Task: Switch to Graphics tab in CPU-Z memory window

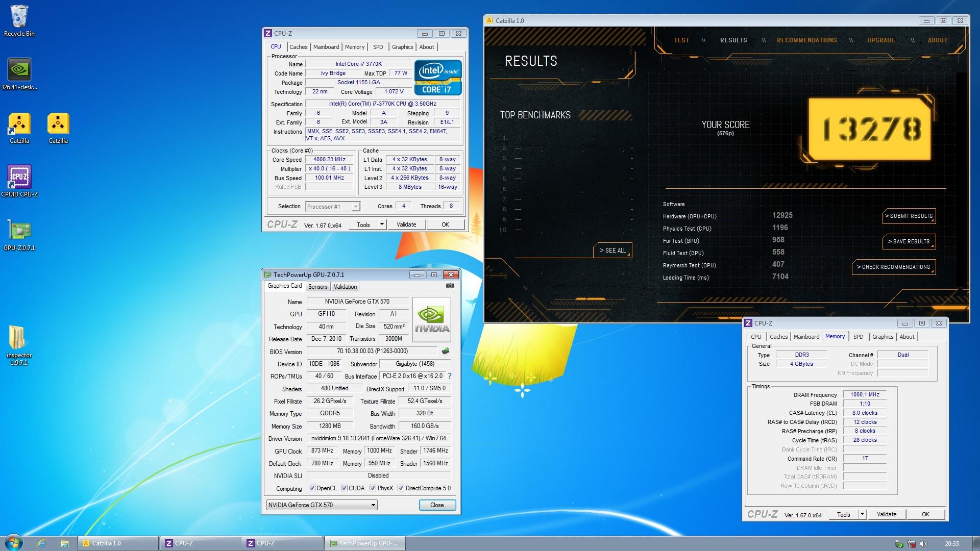Action: [x=883, y=337]
